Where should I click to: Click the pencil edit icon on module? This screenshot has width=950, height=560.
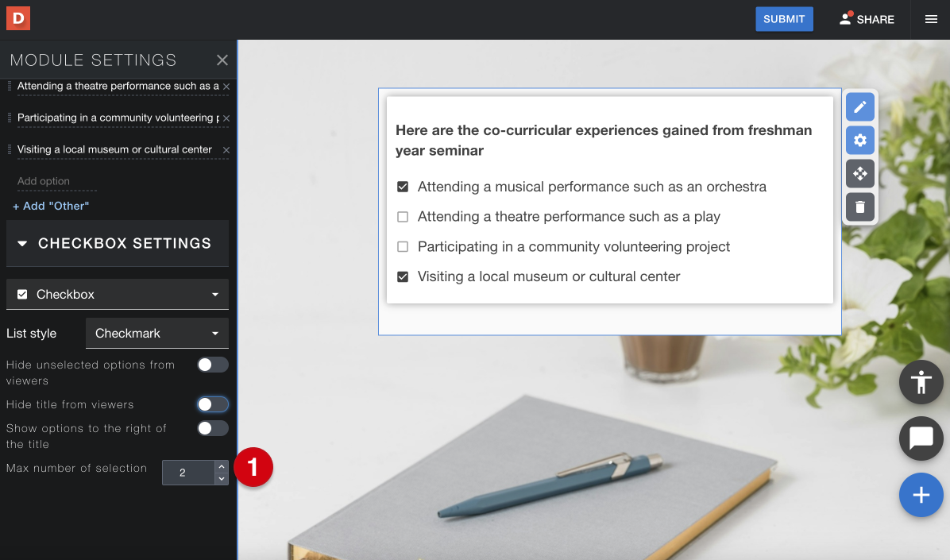click(859, 107)
